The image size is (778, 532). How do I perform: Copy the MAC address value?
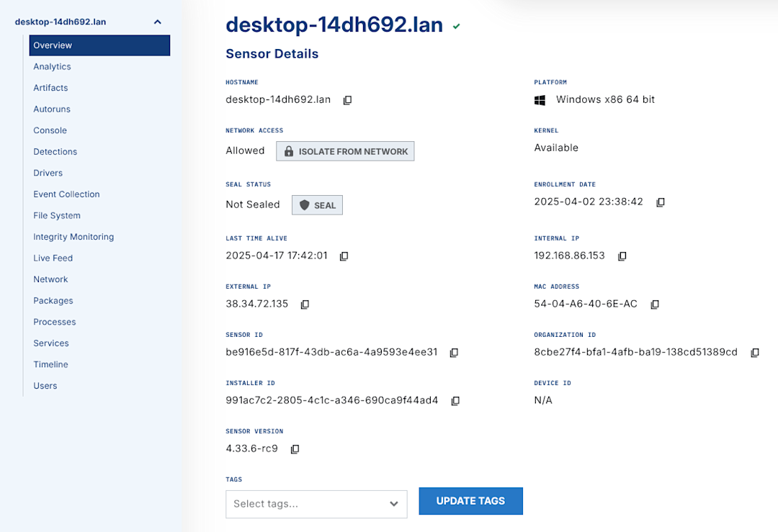click(654, 304)
